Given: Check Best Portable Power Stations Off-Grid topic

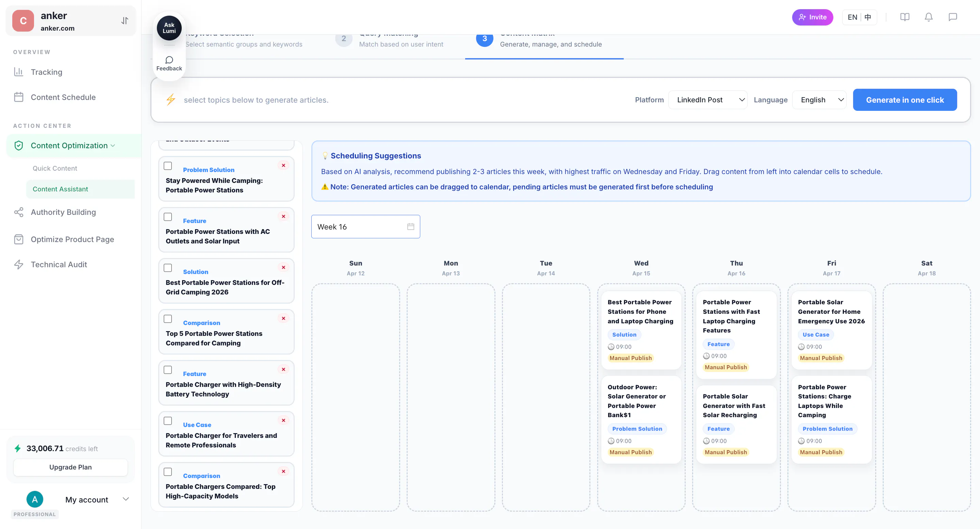Looking at the screenshot, I should (x=168, y=268).
